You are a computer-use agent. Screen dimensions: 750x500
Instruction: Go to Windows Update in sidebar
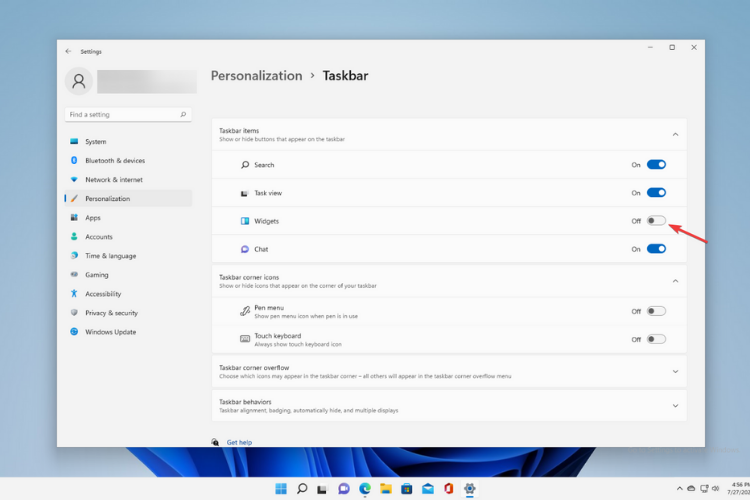(x=110, y=332)
